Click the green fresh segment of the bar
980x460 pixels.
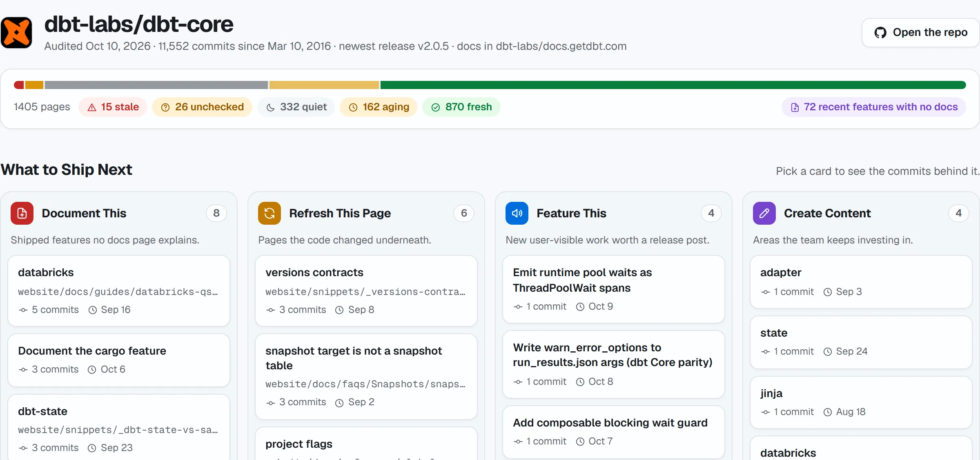coord(673,85)
